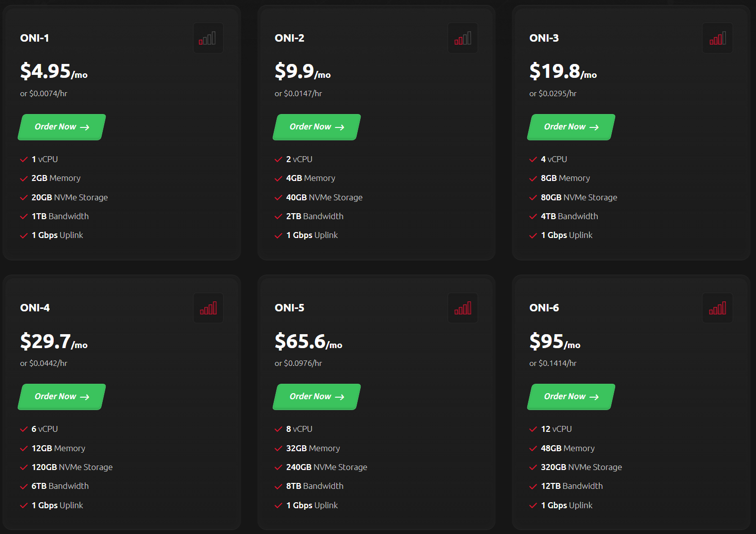Click the 'or $0.0976/hr' hourly rate
Screen dimensions: 756x534
click(298, 363)
